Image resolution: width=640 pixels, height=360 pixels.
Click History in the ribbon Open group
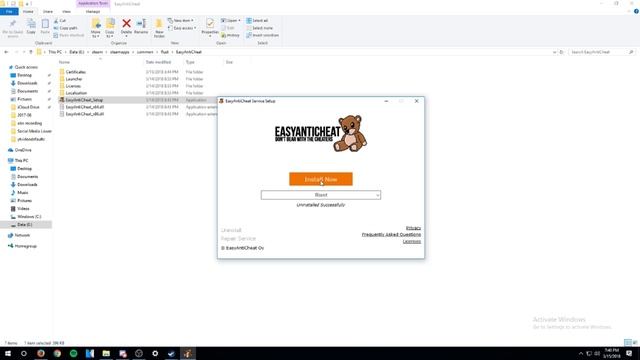pos(231,35)
